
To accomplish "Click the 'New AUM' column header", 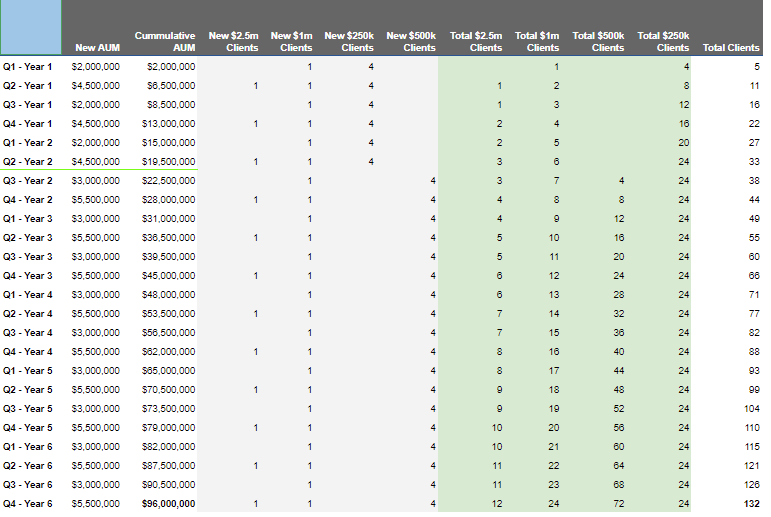I will click(97, 48).
